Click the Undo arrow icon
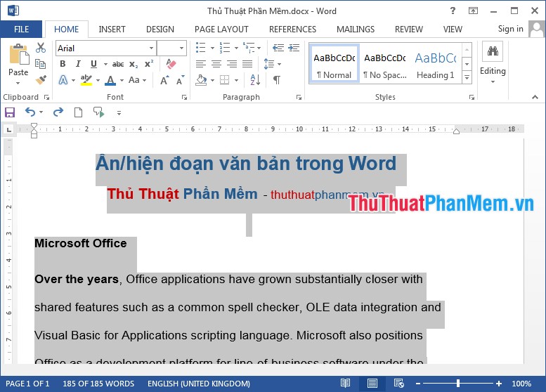Screen dimensions: 546x392 point(30,112)
